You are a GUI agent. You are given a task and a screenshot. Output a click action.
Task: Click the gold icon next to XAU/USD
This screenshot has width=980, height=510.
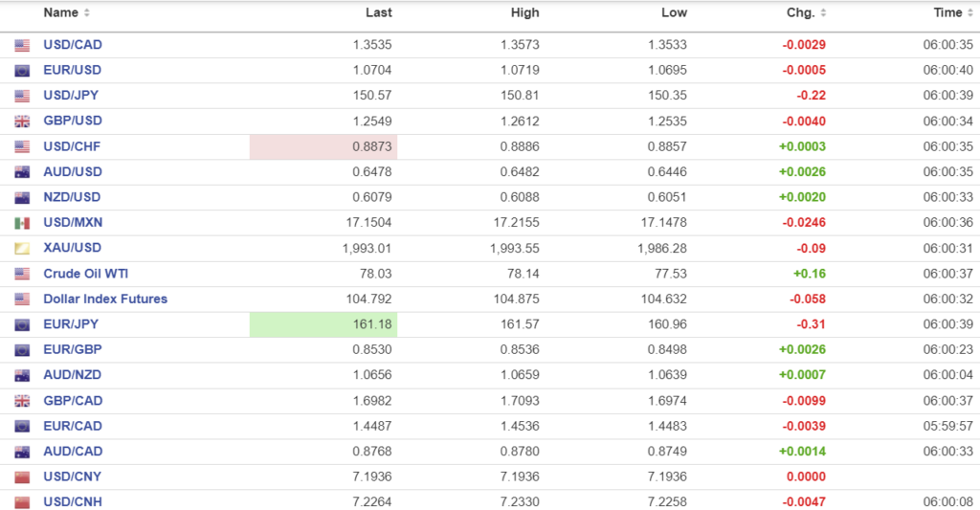[22, 249]
